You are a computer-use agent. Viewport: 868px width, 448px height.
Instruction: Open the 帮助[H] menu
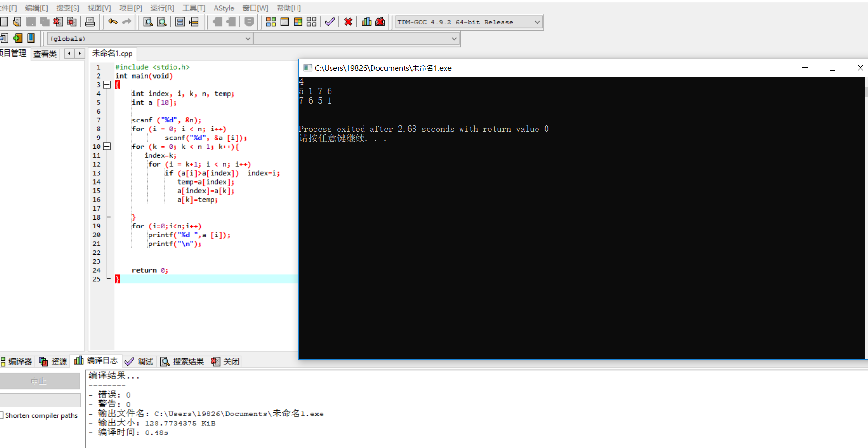[x=289, y=8]
